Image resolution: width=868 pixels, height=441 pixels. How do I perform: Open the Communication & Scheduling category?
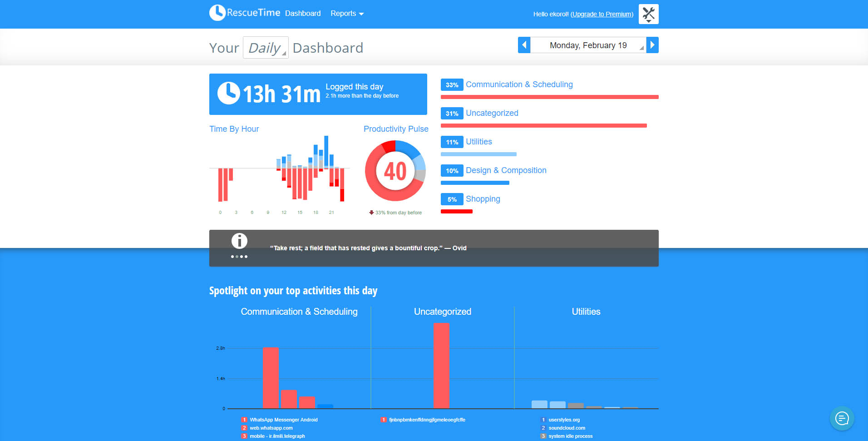519,84
